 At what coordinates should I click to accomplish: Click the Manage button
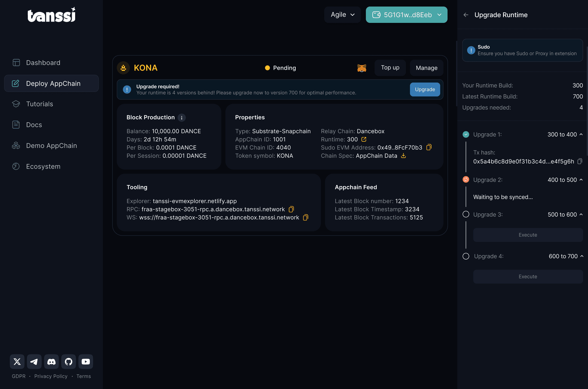(427, 68)
